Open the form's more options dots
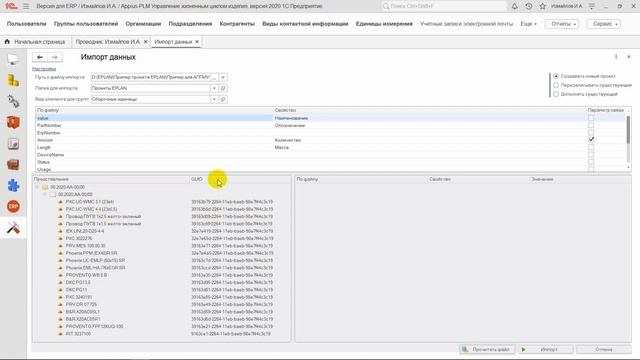Screen dimensions: 640x360 (616, 57)
